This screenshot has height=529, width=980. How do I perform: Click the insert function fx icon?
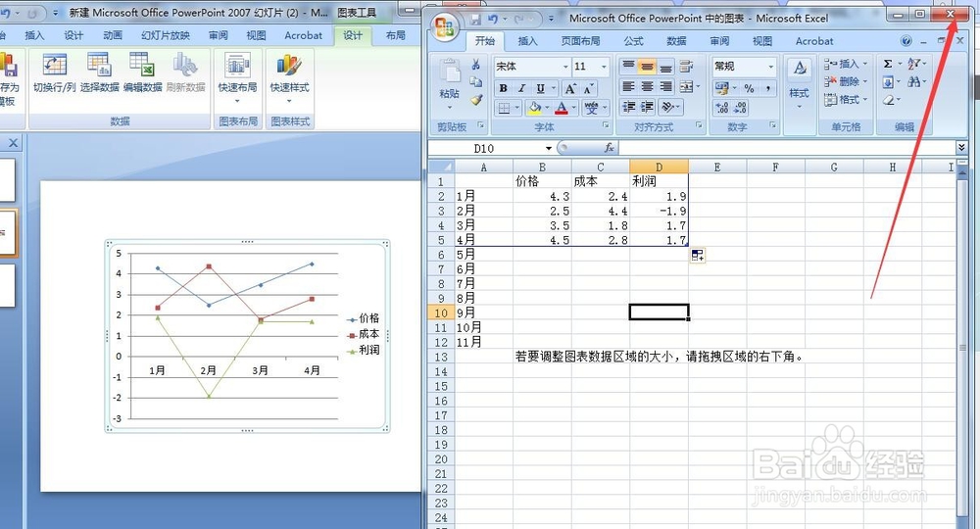(609, 148)
